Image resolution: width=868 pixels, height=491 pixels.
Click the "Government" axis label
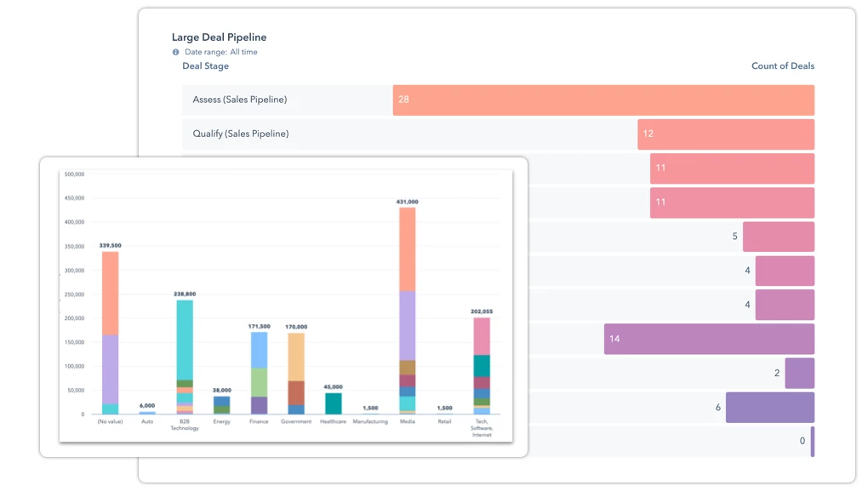click(296, 422)
